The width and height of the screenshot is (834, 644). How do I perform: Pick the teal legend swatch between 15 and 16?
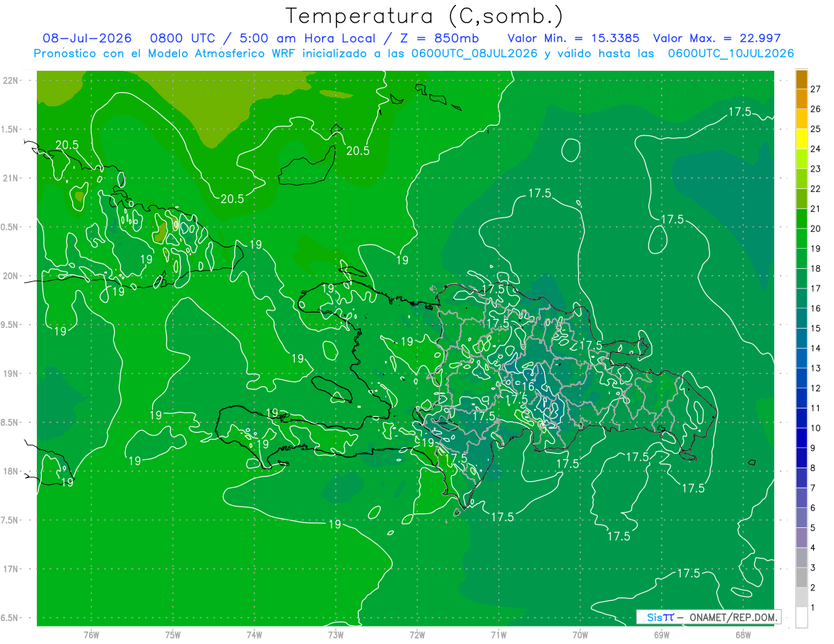[x=801, y=319]
